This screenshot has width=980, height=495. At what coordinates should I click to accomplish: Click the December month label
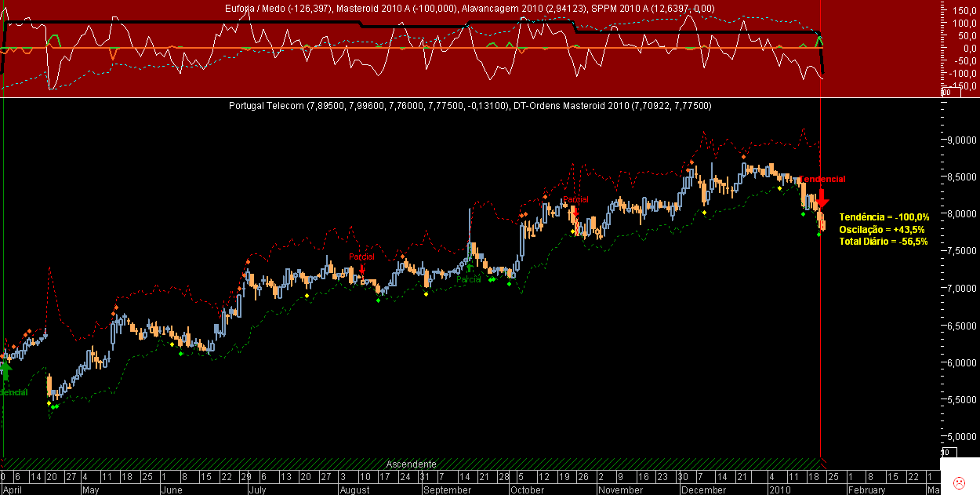click(x=703, y=490)
